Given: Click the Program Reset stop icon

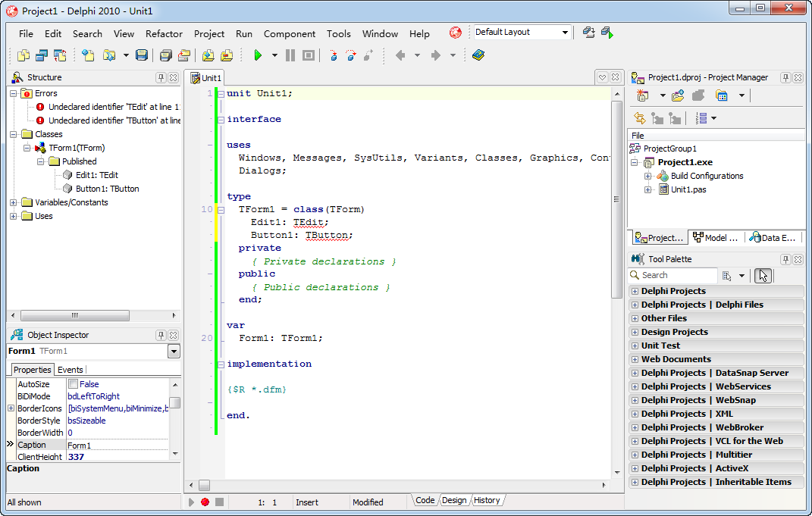Looking at the screenshot, I should tap(309, 55).
